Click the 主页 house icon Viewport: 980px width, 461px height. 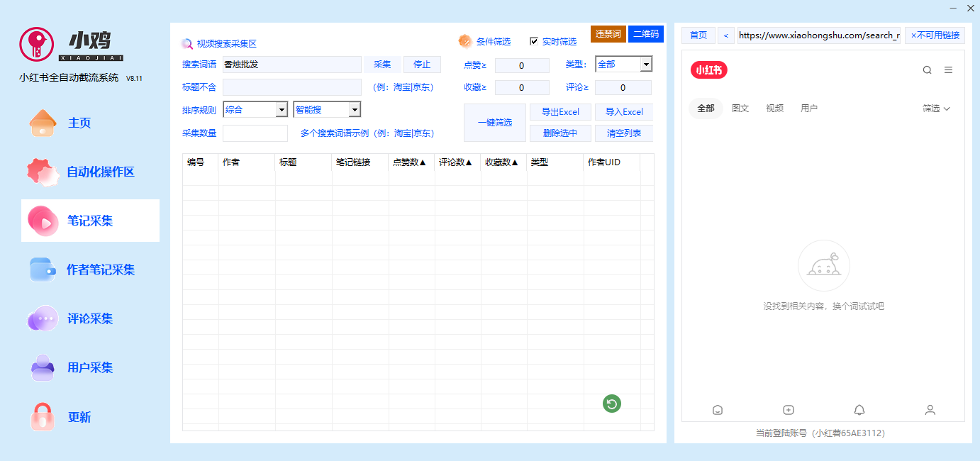43,123
